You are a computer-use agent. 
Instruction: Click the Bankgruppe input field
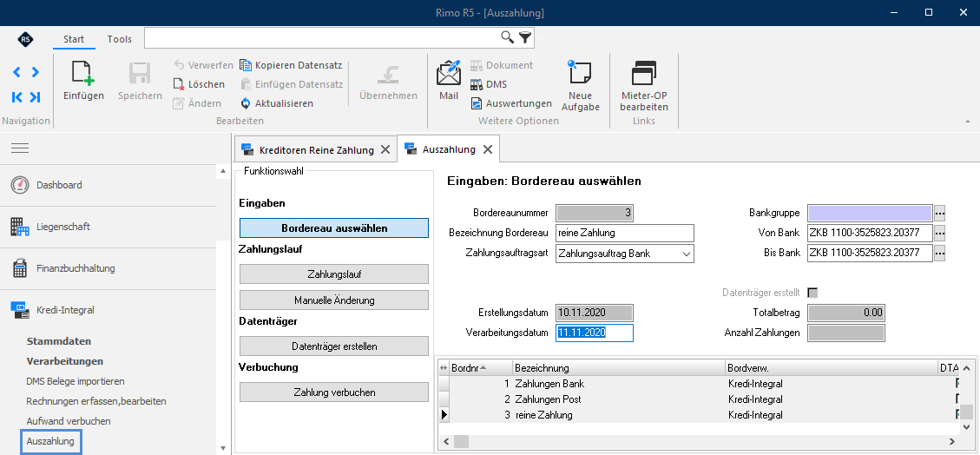870,213
